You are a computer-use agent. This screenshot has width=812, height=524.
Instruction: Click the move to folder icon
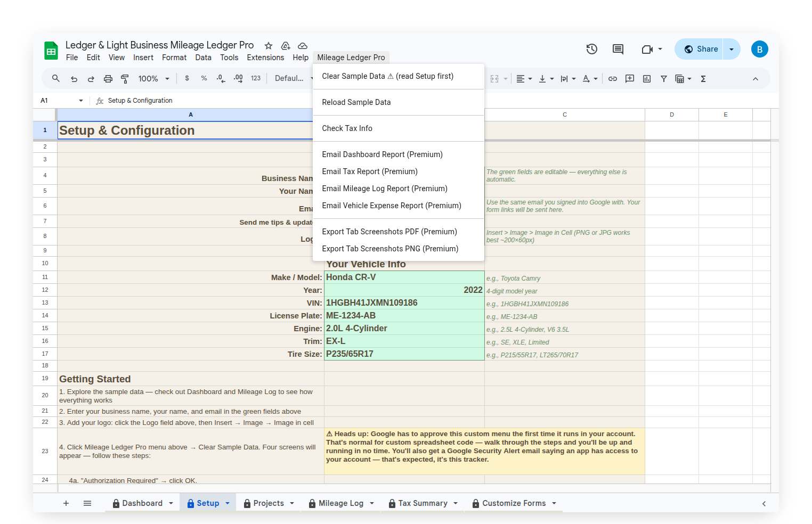pyautogui.click(x=286, y=46)
